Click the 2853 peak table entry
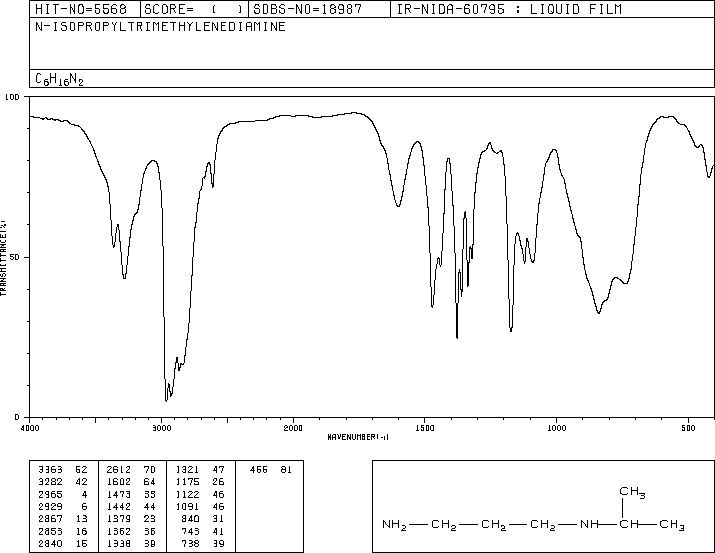 point(62,531)
